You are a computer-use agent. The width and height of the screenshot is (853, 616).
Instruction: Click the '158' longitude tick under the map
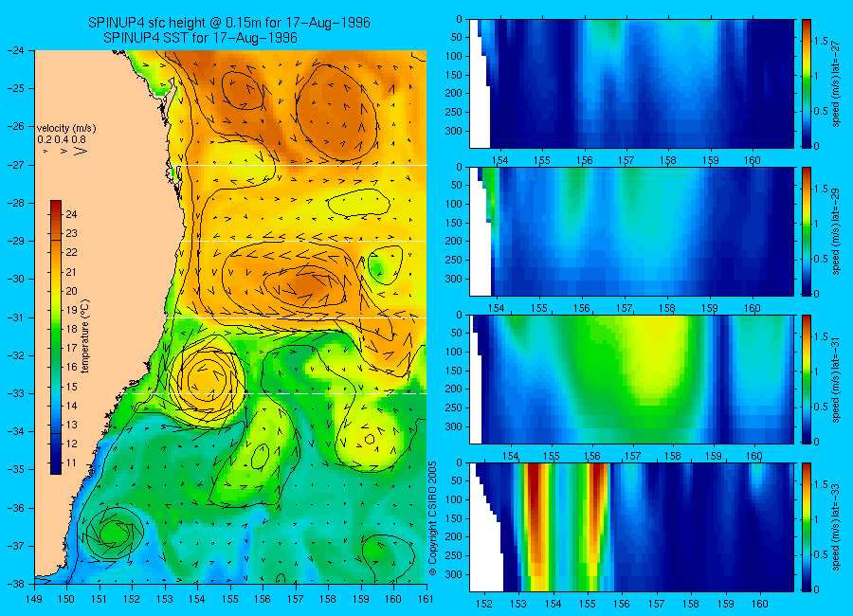[x=328, y=599]
